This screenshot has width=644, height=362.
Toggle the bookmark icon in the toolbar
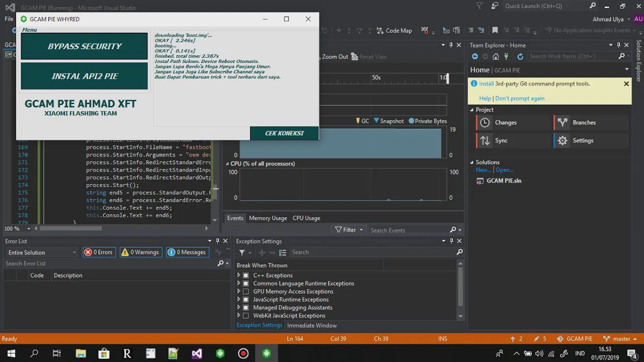pos(495,31)
